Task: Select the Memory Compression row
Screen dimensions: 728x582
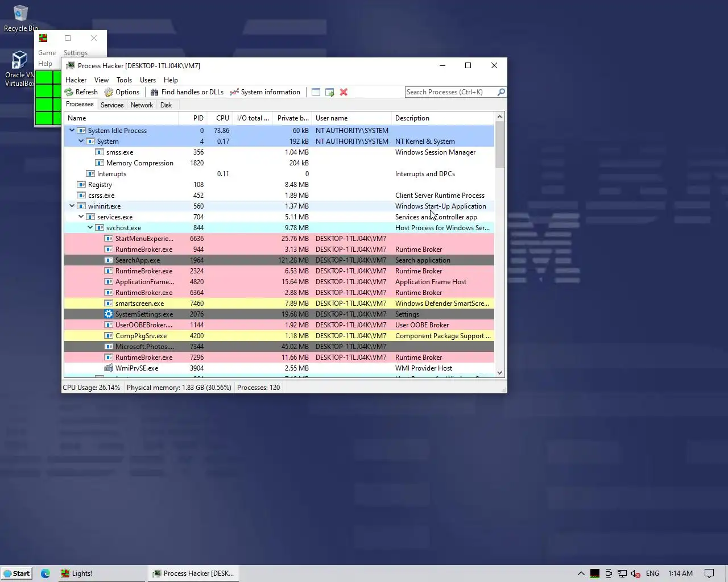Action: point(279,163)
